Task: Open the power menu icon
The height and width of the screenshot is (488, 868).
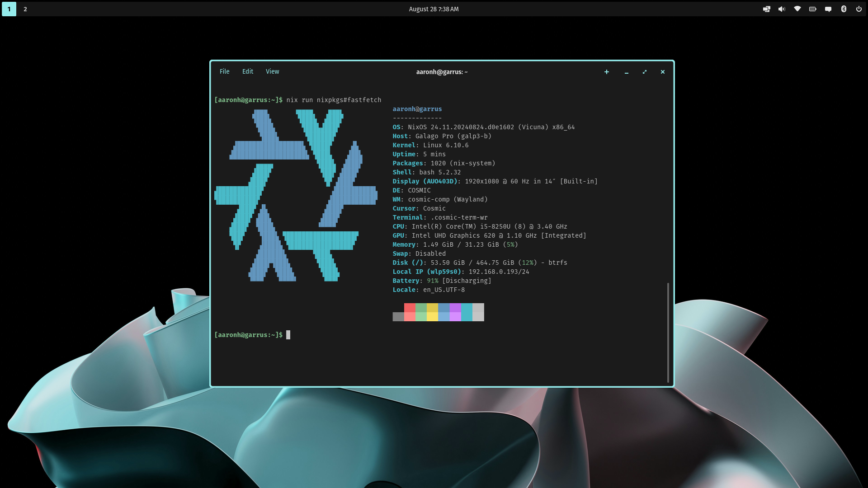Action: [859, 9]
